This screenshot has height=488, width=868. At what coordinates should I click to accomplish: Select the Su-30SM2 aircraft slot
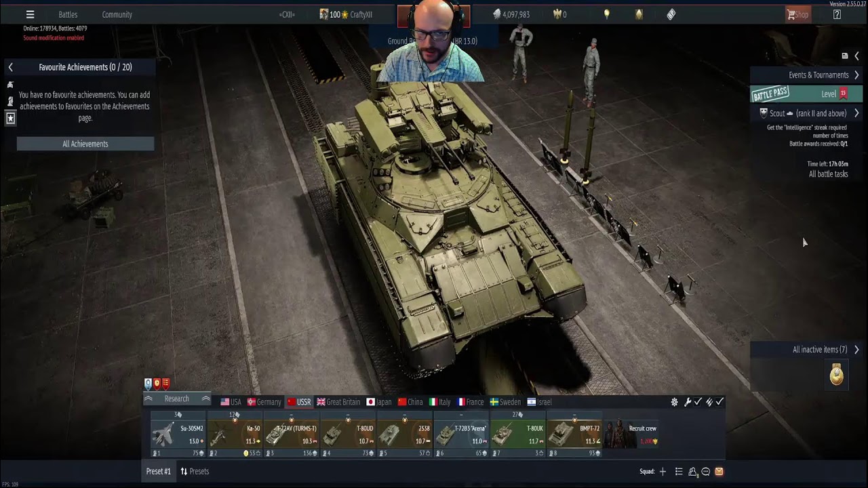coord(178,434)
